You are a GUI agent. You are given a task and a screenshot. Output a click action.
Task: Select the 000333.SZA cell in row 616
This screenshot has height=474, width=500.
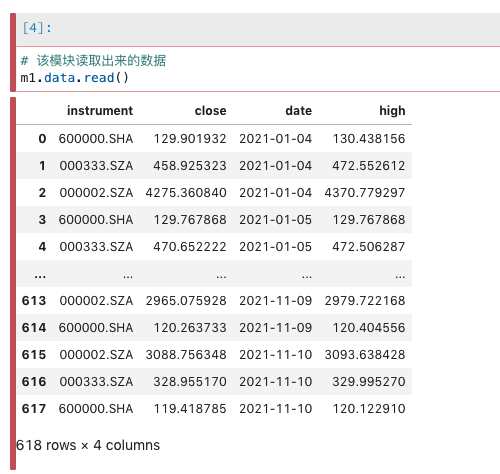click(x=96, y=382)
